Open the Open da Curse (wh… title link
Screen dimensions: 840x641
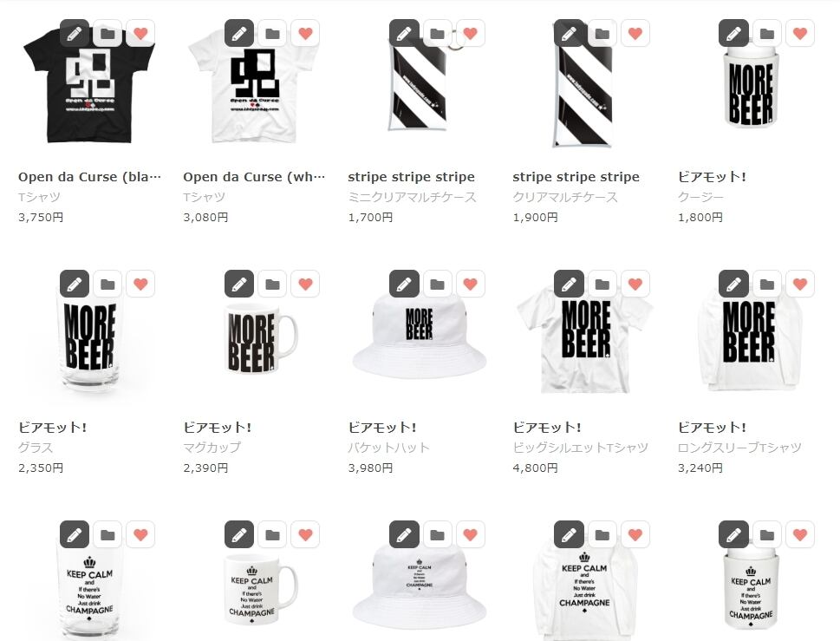point(254,177)
